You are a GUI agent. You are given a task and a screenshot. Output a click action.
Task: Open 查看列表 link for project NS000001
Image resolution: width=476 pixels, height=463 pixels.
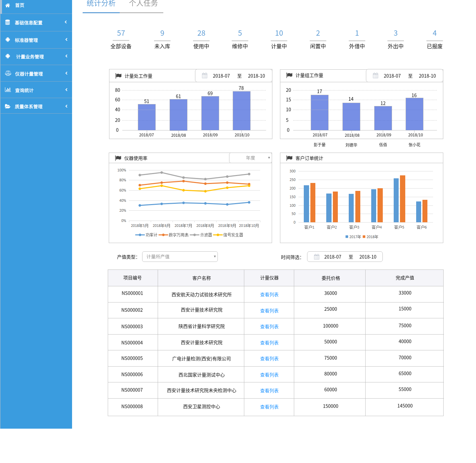coord(269,295)
